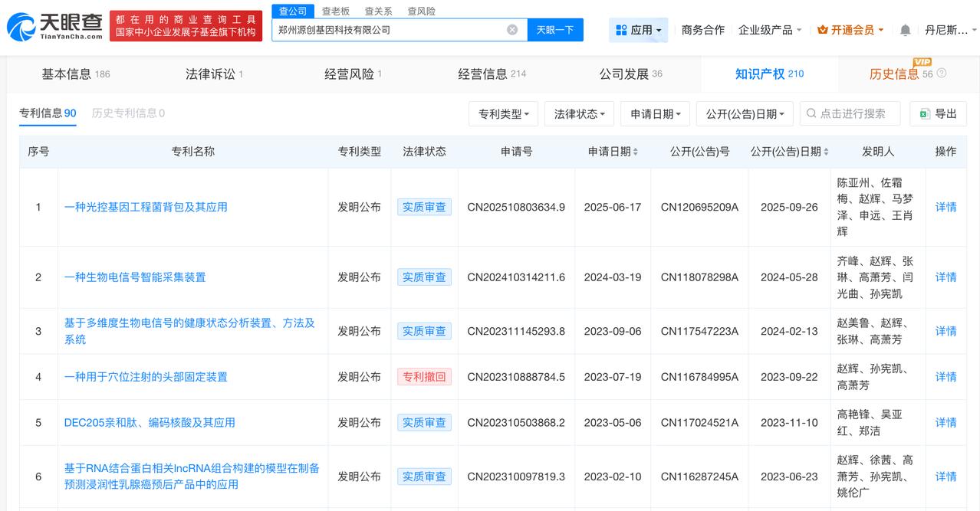Switch to the 查关系 search tab

[378, 11]
